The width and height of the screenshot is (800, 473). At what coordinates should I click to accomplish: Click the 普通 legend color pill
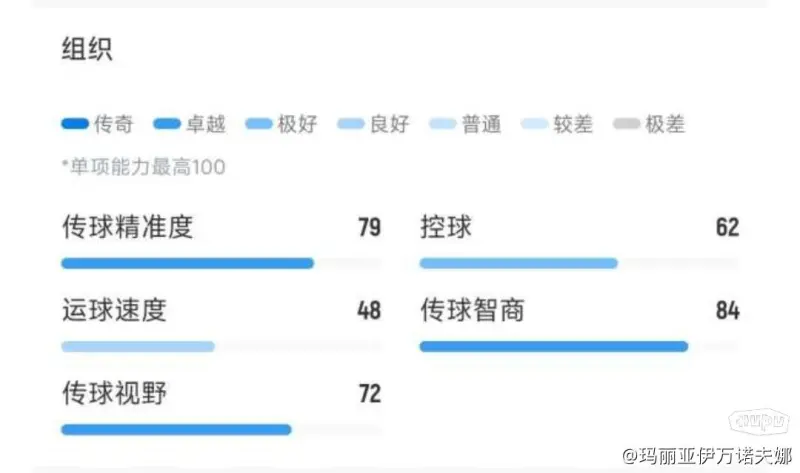(x=442, y=123)
